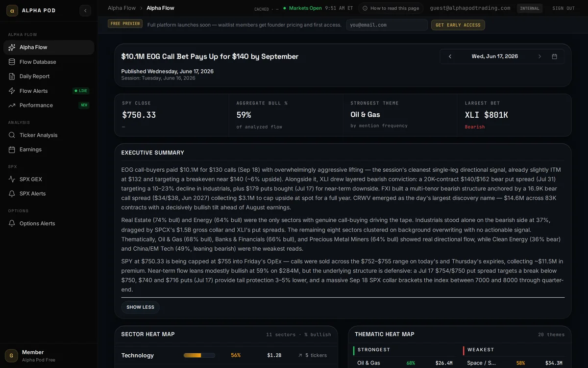588x368 pixels.
Task: Open the Earnings page
Action: point(49,149)
